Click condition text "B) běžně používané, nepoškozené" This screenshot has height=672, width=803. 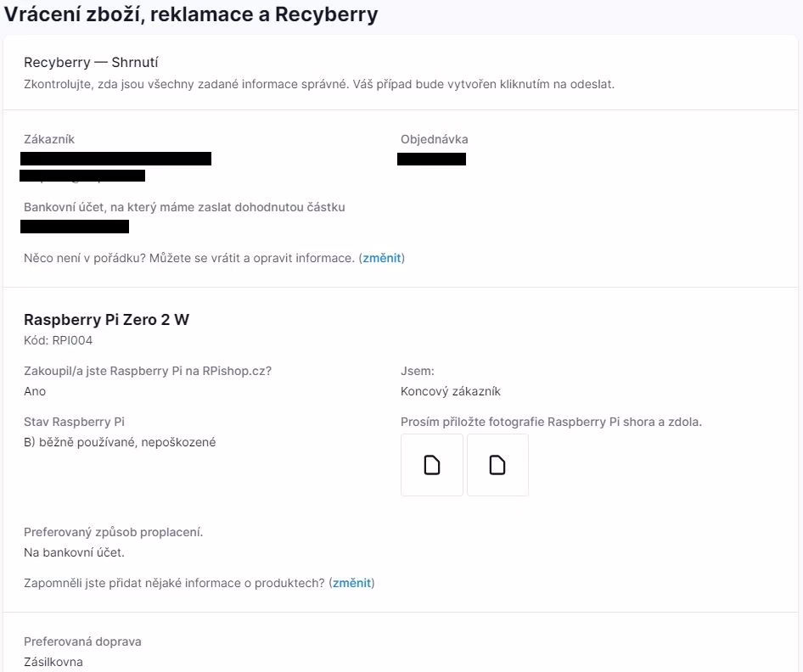click(120, 442)
